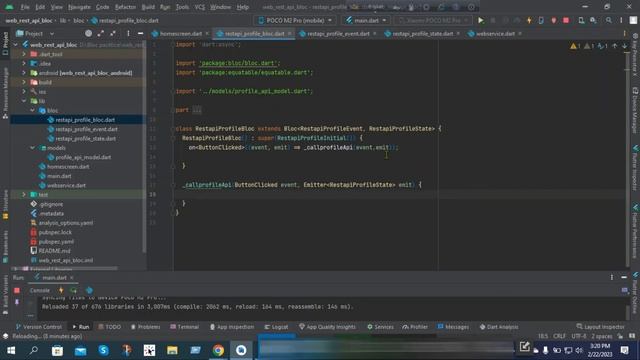
Task: Collapse the models folder
Action: (33, 148)
